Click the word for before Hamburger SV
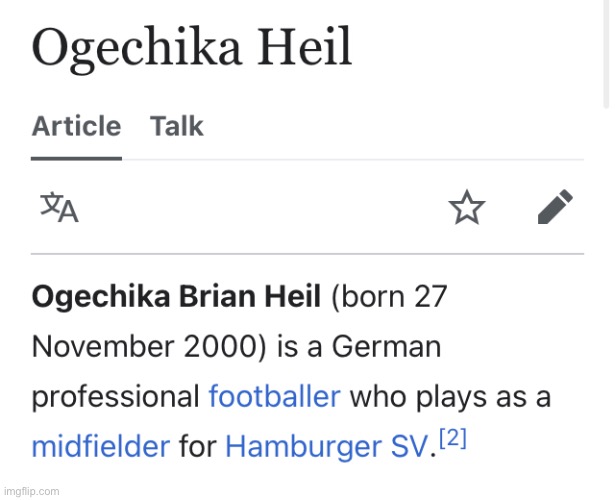Screen dimensions: 615x500 pyautogui.click(x=198, y=446)
